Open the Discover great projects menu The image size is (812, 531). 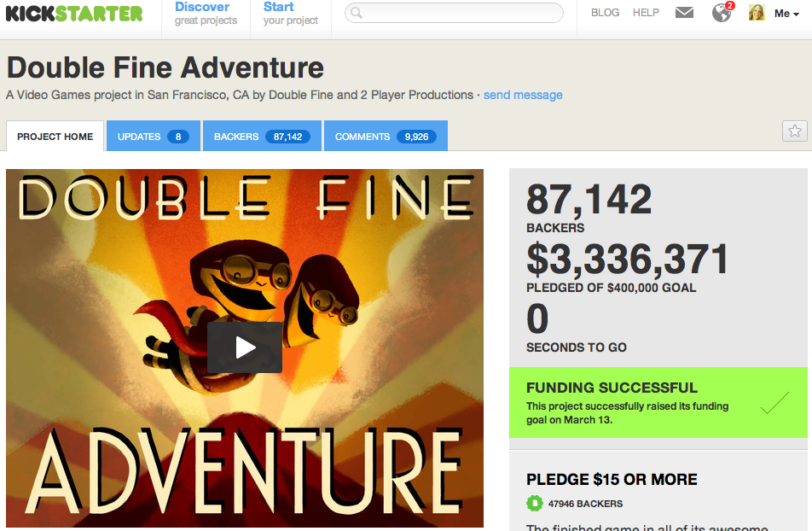(206, 14)
